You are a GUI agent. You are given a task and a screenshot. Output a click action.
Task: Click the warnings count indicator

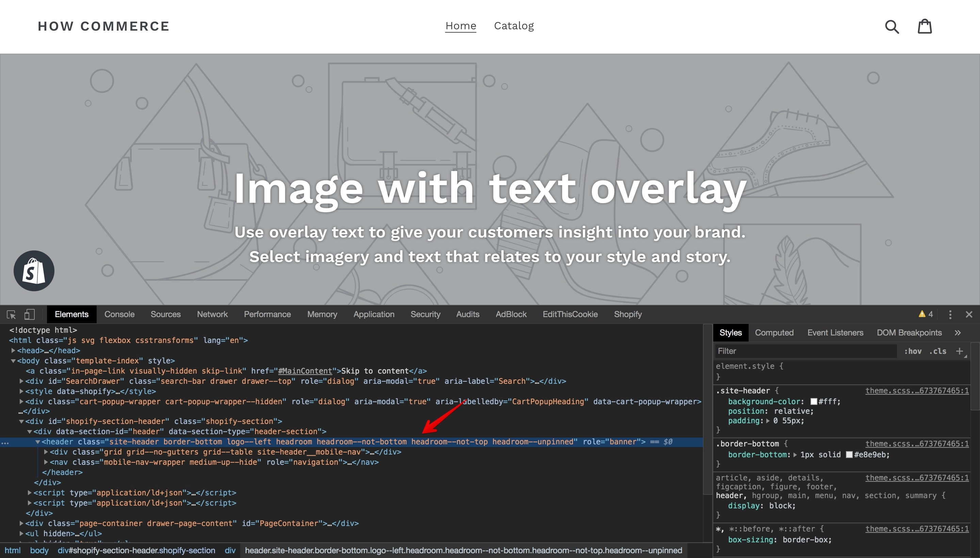(x=926, y=314)
